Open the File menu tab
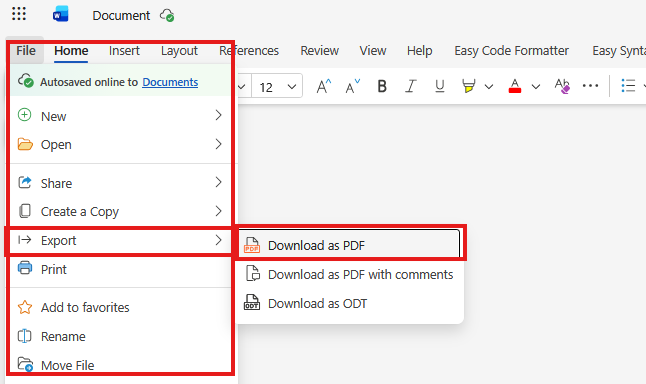The height and width of the screenshot is (384, 646). (x=26, y=51)
